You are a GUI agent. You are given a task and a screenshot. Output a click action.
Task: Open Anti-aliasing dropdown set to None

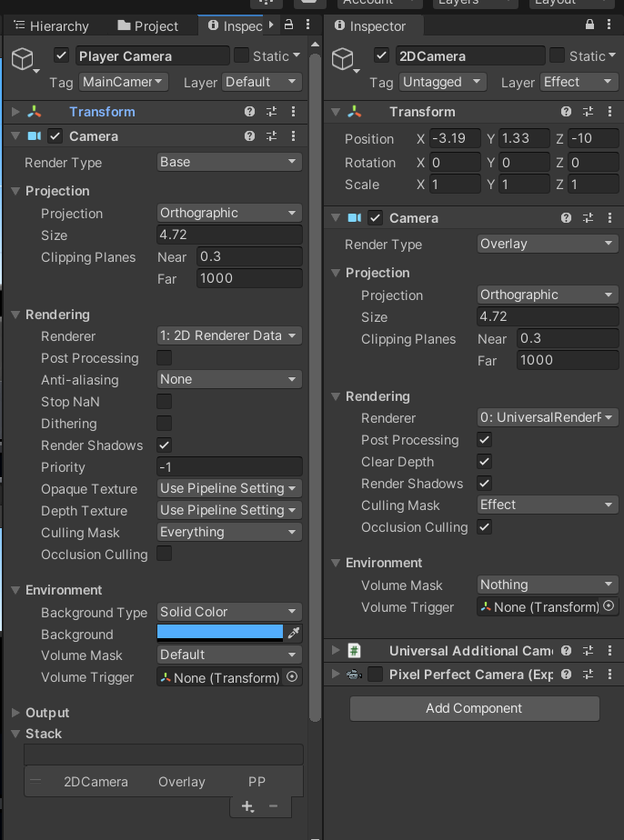pos(229,379)
